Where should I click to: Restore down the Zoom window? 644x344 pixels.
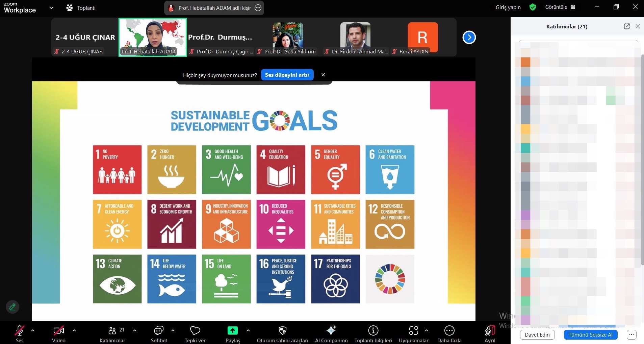pyautogui.click(x=616, y=7)
